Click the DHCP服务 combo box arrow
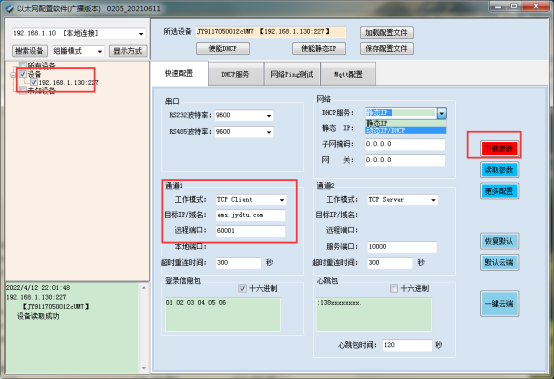 (442, 113)
